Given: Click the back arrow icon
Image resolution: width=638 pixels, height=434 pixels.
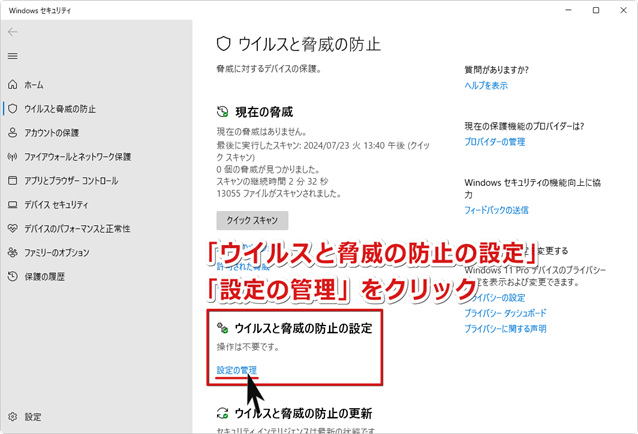Looking at the screenshot, I should coord(13,32).
